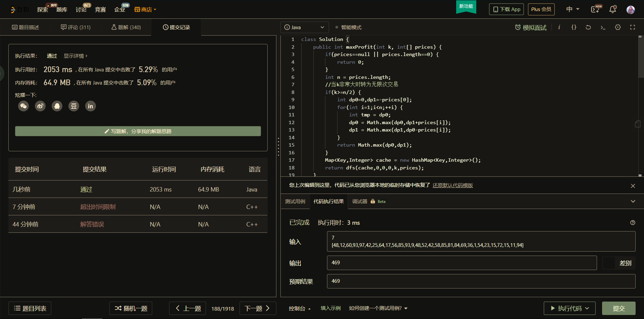
Task: Go to the problem bank menu
Action: pos(62,10)
